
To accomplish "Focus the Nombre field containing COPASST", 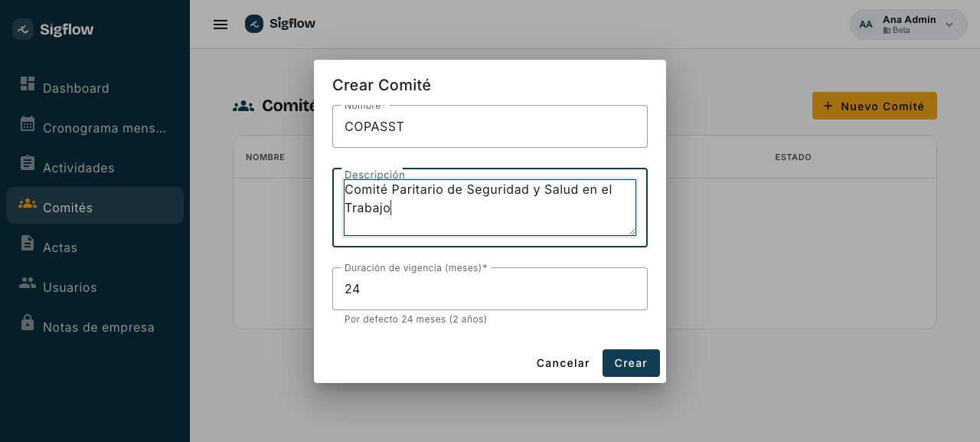I will [x=490, y=126].
